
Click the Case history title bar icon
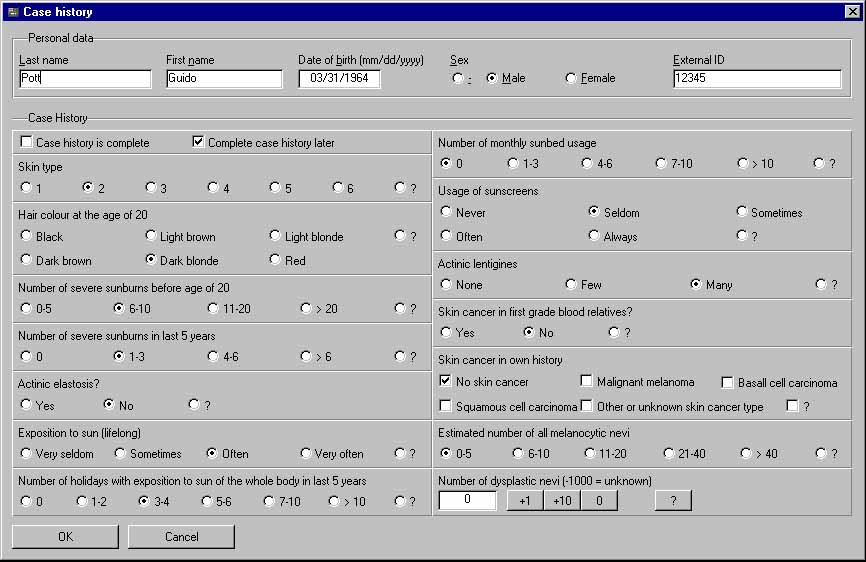pyautogui.click(x=13, y=12)
